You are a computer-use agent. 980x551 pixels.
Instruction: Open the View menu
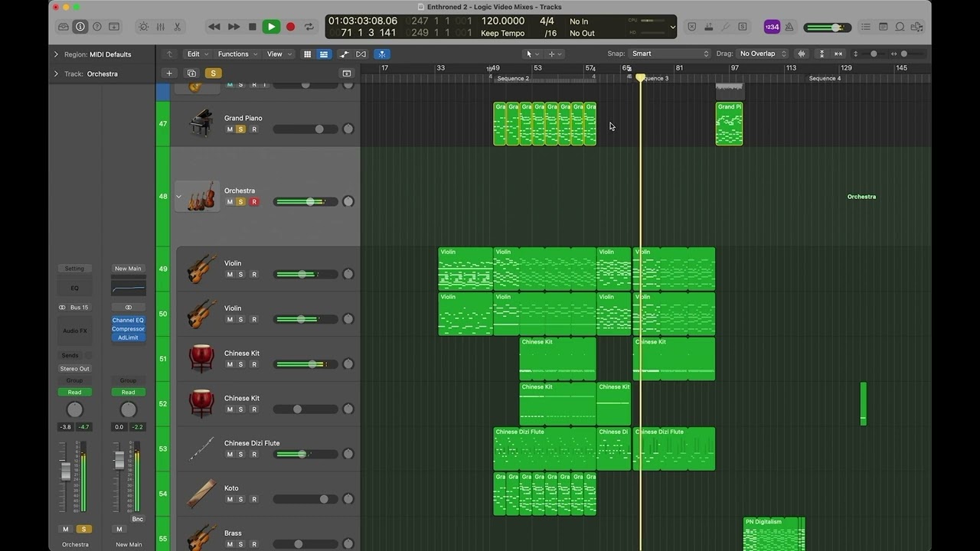(278, 54)
